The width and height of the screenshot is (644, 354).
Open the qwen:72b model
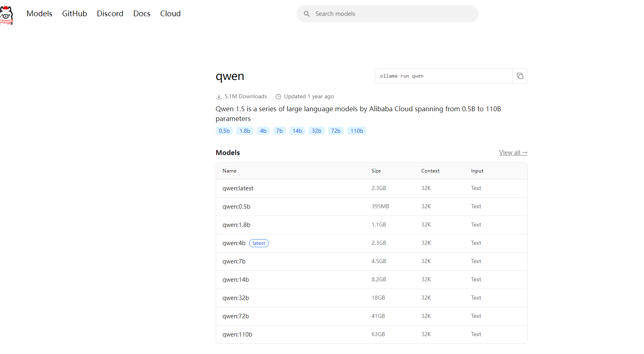(236, 316)
